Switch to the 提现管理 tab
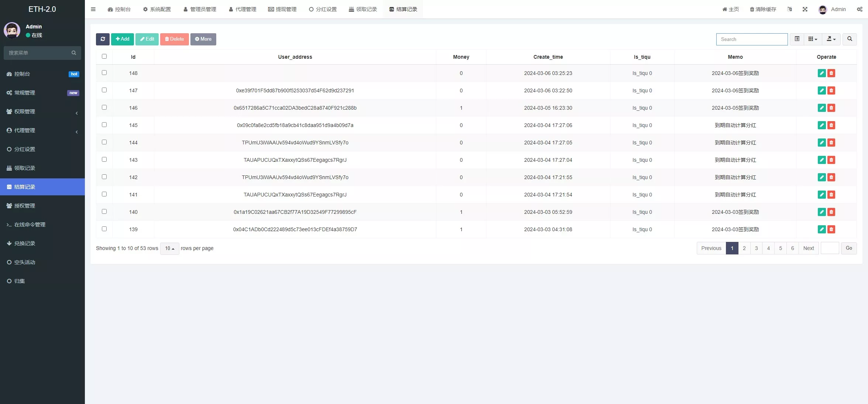868x404 pixels. point(282,9)
